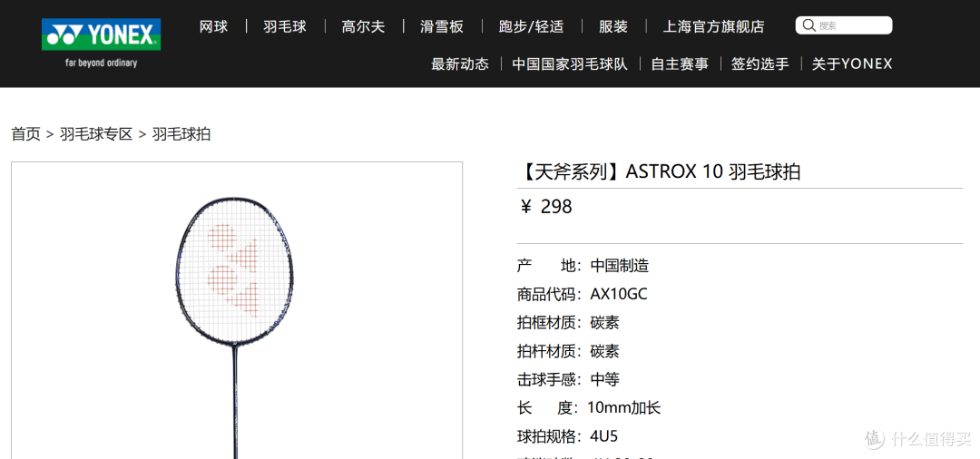
Task: Click the ASTROX 10 racket product image
Action: point(237,310)
